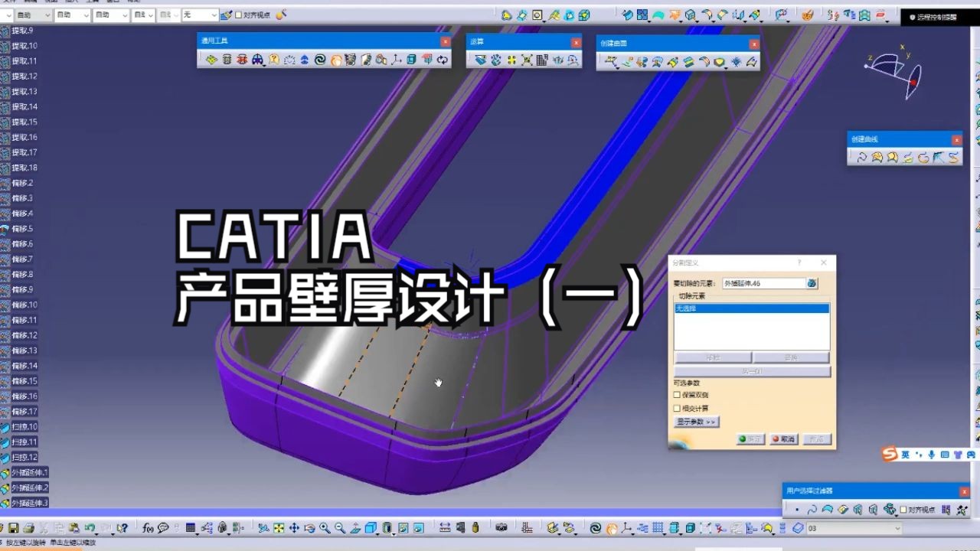Select 外插延伸.3 in the specification tree

pos(30,503)
